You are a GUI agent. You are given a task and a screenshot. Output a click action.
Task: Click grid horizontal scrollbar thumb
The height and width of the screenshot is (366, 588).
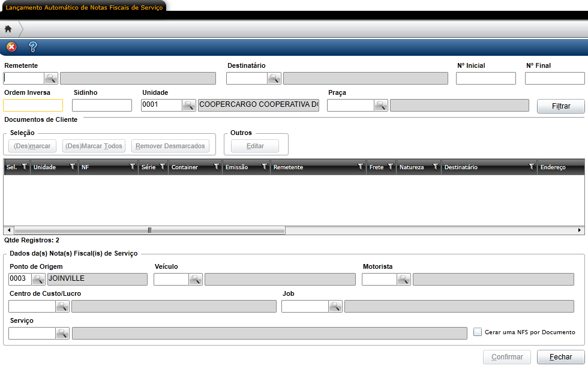coord(149,230)
